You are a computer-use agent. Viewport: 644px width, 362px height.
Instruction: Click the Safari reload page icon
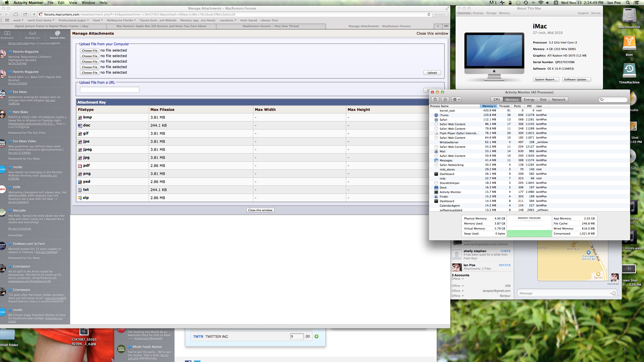click(429, 14)
